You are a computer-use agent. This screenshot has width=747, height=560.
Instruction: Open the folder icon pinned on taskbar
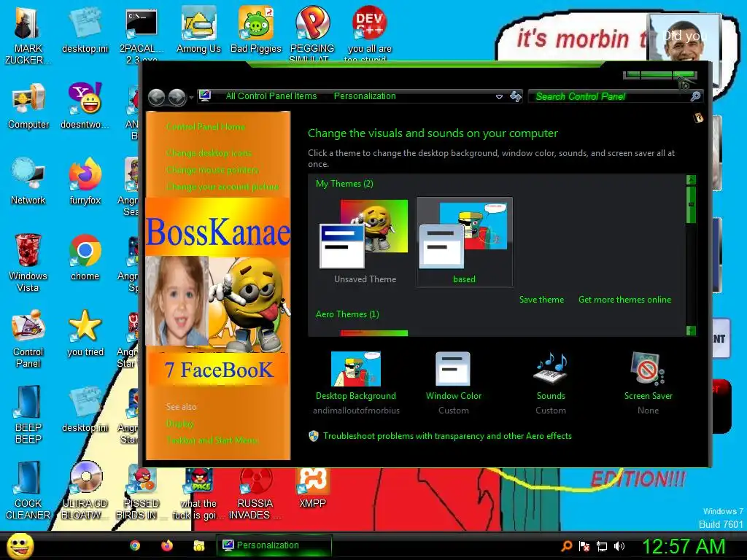pyautogui.click(x=198, y=545)
